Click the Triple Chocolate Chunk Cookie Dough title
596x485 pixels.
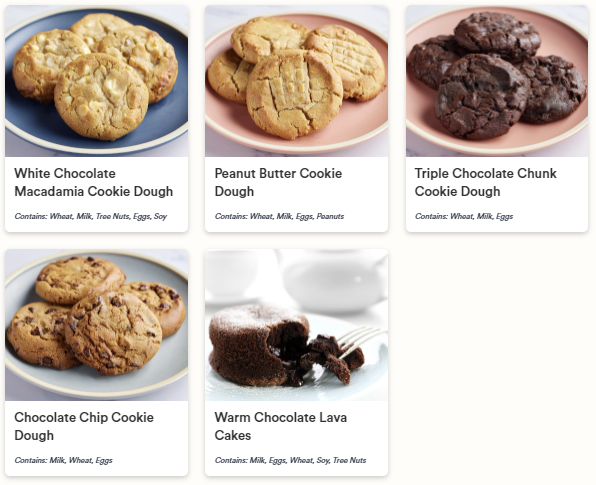pyautogui.click(x=485, y=182)
